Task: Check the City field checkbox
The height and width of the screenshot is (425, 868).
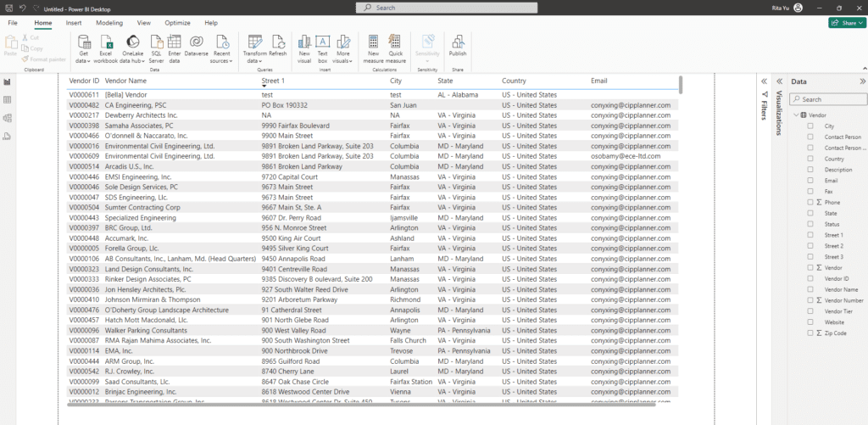Action: 810,126
